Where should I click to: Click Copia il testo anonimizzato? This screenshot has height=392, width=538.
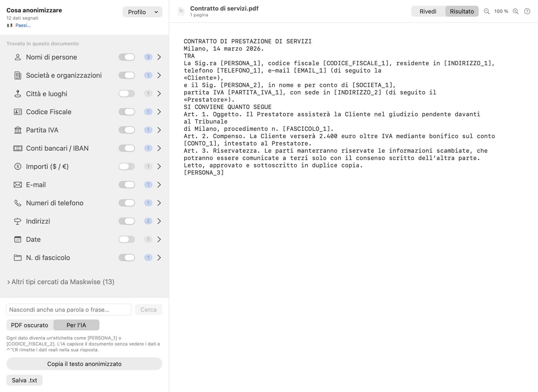(x=84, y=364)
